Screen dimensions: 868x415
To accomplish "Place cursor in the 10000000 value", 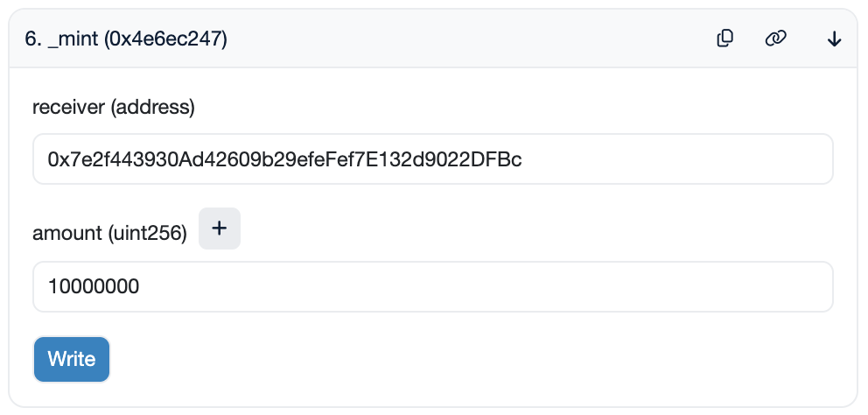I will point(94,287).
